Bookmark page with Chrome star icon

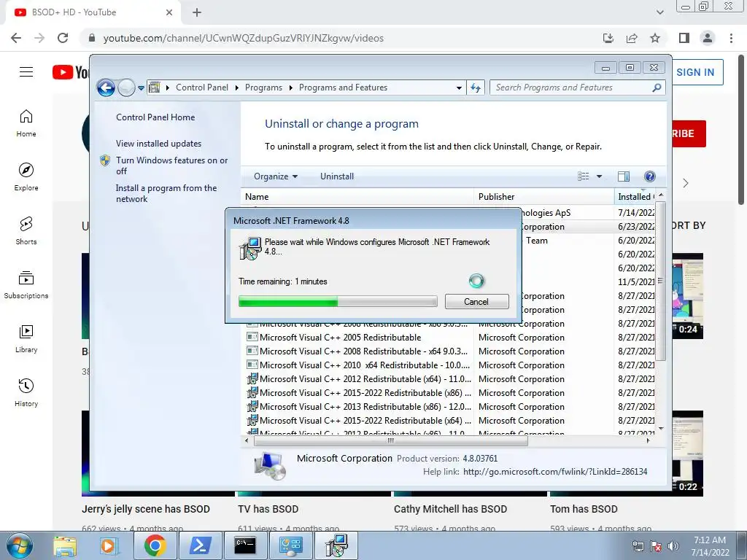(655, 38)
